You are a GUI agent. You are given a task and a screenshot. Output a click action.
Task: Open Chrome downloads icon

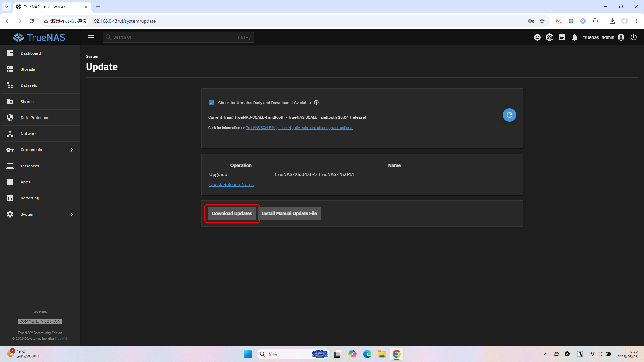(612, 21)
